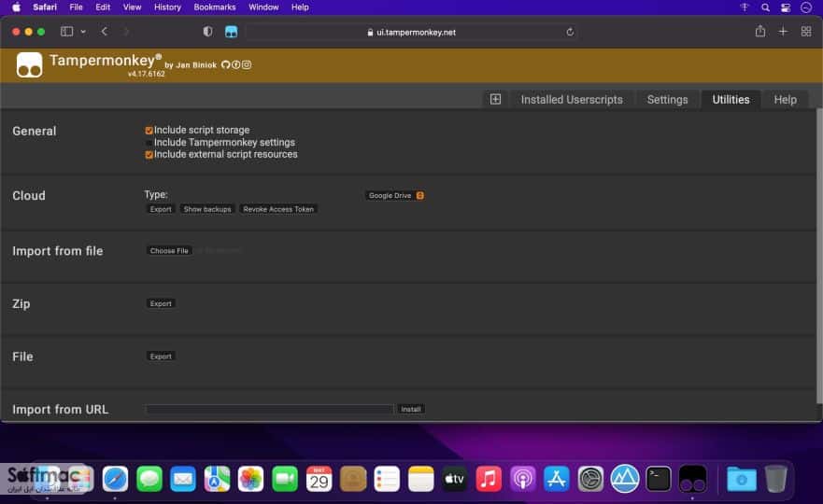Viewport: 823px width, 504px height.
Task: Check Include Tampermonkey settings
Action: pos(149,143)
